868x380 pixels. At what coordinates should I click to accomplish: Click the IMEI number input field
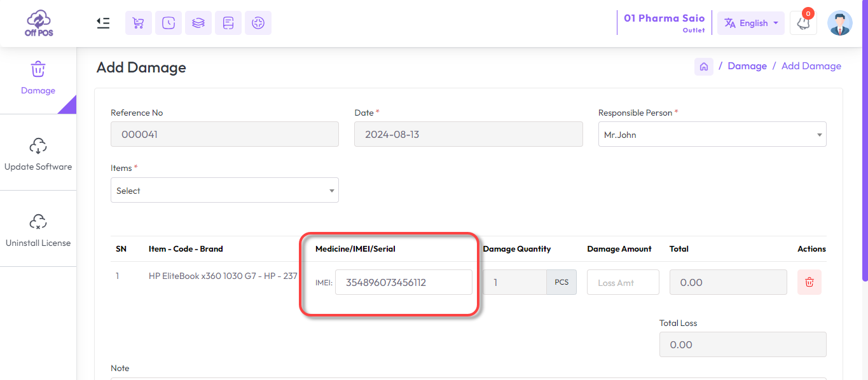coord(404,282)
